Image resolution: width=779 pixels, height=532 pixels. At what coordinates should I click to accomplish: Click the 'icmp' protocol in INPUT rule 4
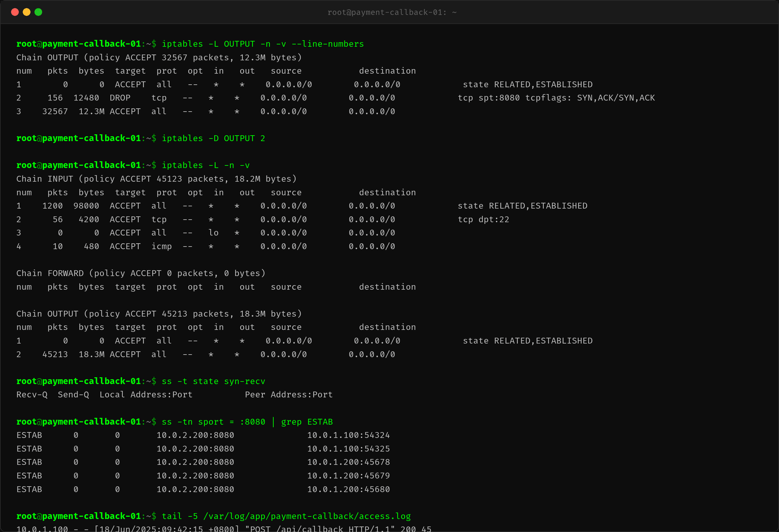click(162, 247)
